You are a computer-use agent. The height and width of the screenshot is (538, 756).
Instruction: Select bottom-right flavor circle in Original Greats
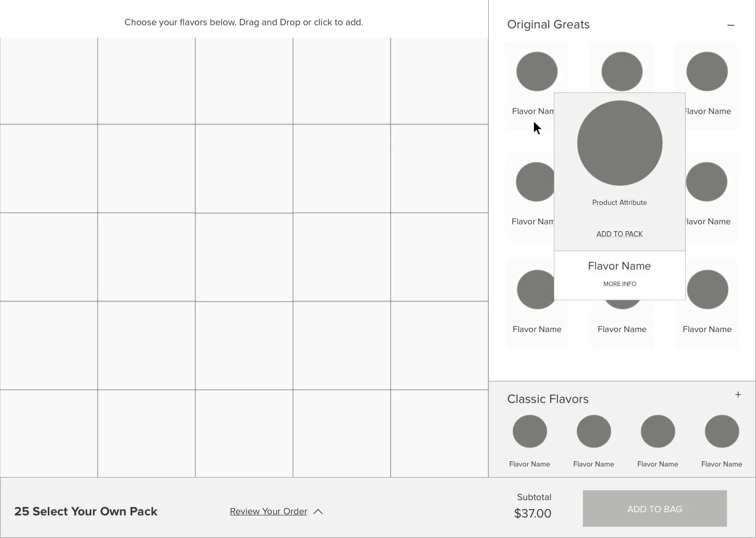click(x=707, y=289)
